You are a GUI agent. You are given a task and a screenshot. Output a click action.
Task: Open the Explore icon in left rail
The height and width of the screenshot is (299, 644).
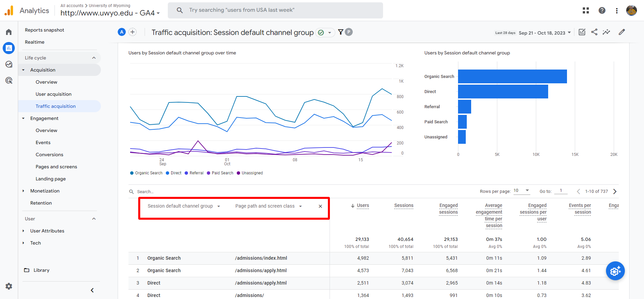coord(9,64)
